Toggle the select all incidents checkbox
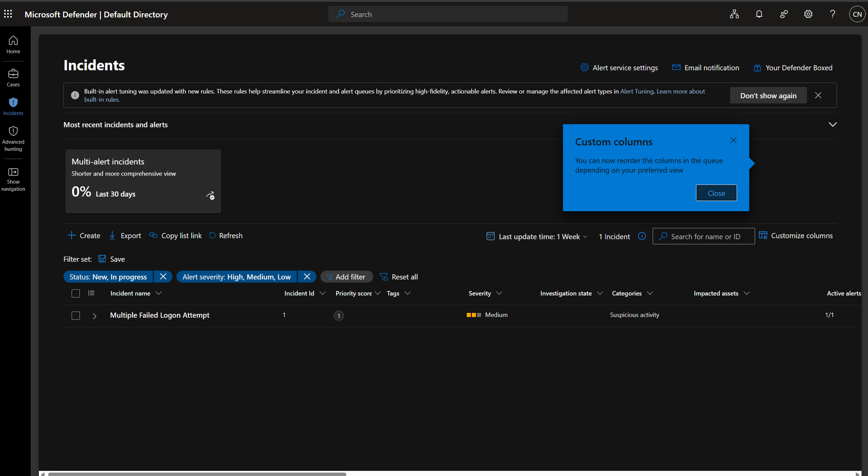This screenshot has width=868, height=476. 76,293
